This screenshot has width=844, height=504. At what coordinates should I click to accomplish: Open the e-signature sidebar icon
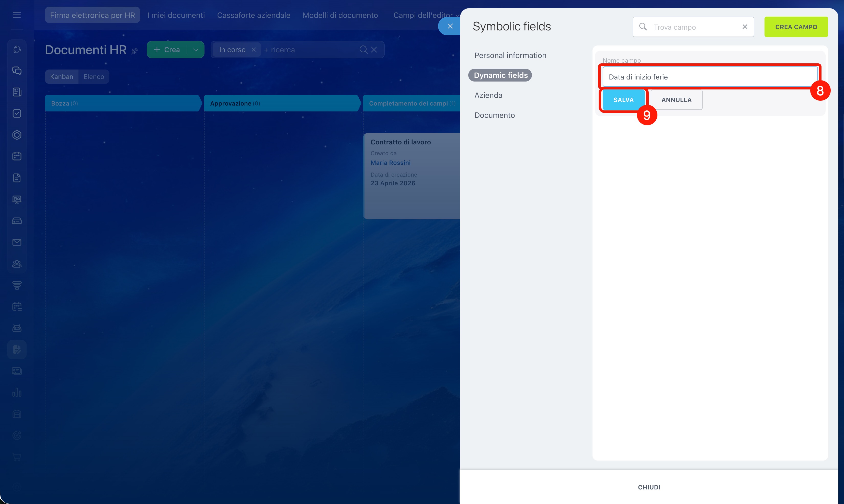[x=17, y=349]
